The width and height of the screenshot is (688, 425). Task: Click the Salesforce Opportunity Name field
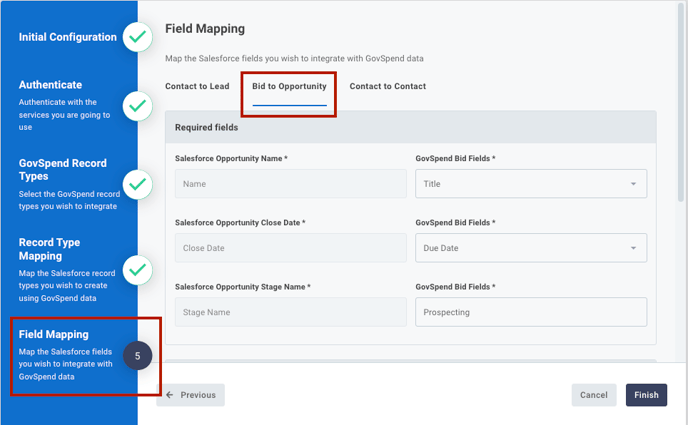coord(290,184)
